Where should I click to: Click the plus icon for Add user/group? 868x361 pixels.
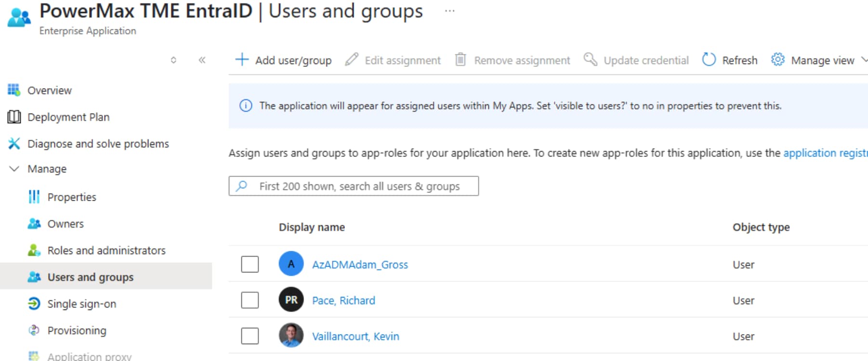(x=242, y=60)
